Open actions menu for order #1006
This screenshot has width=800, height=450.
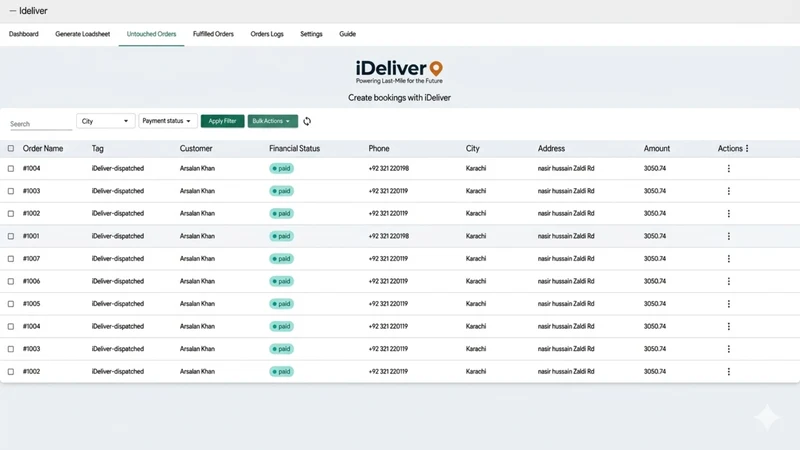[729, 281]
